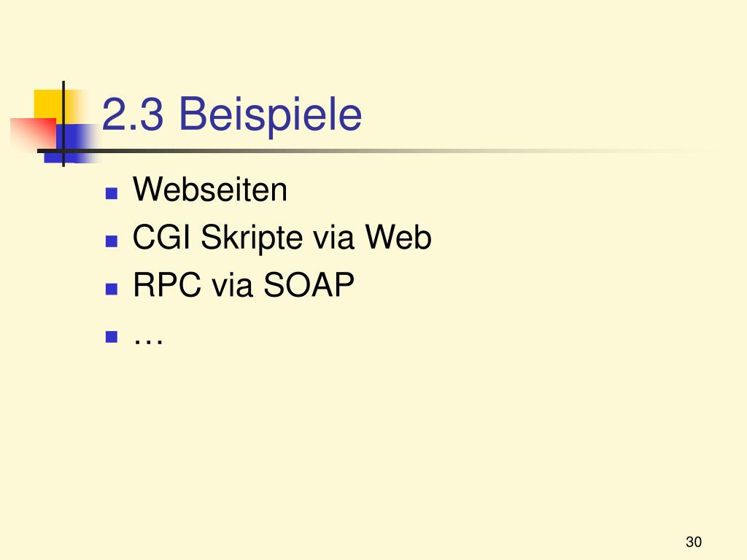Click the red gradient square decoration
The image size is (747, 560).
[x=33, y=132]
